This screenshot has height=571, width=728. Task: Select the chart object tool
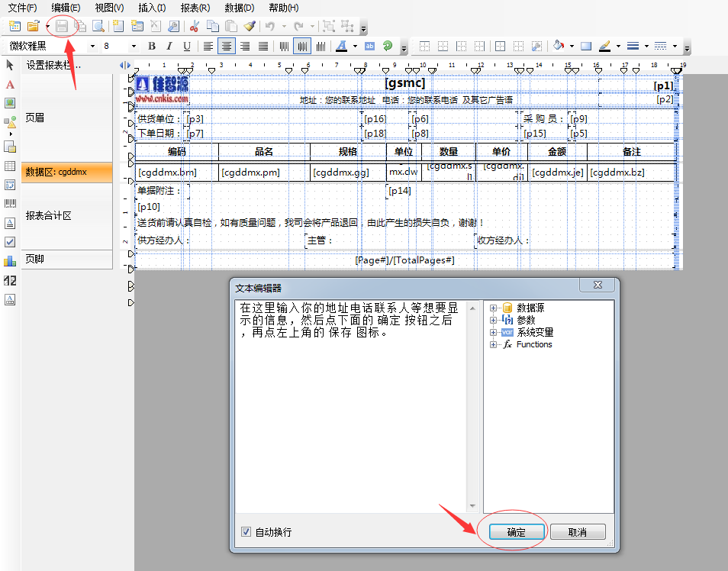[x=10, y=261]
